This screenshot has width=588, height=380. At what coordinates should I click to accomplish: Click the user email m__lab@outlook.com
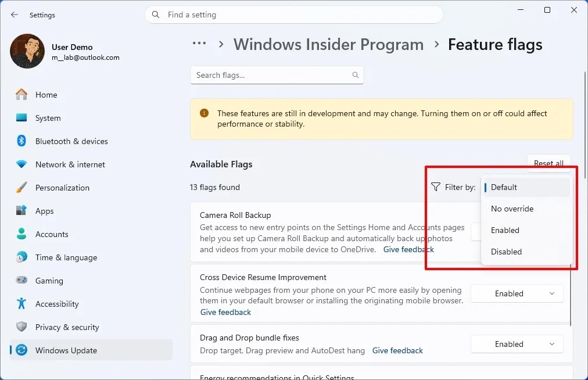[x=85, y=58]
